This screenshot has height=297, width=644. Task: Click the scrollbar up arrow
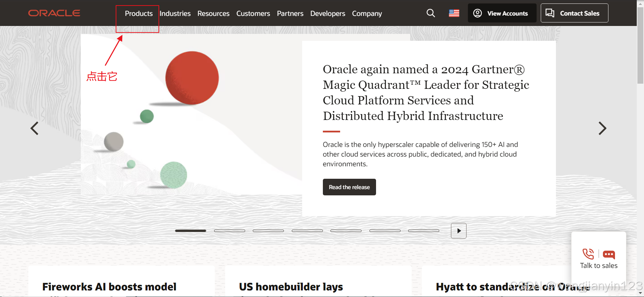click(x=641, y=3)
